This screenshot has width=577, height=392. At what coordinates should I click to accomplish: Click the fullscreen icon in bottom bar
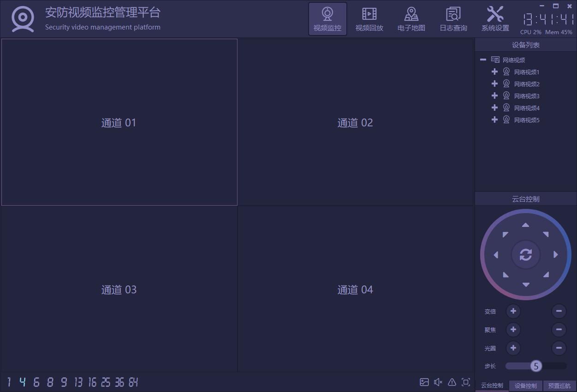[466, 382]
